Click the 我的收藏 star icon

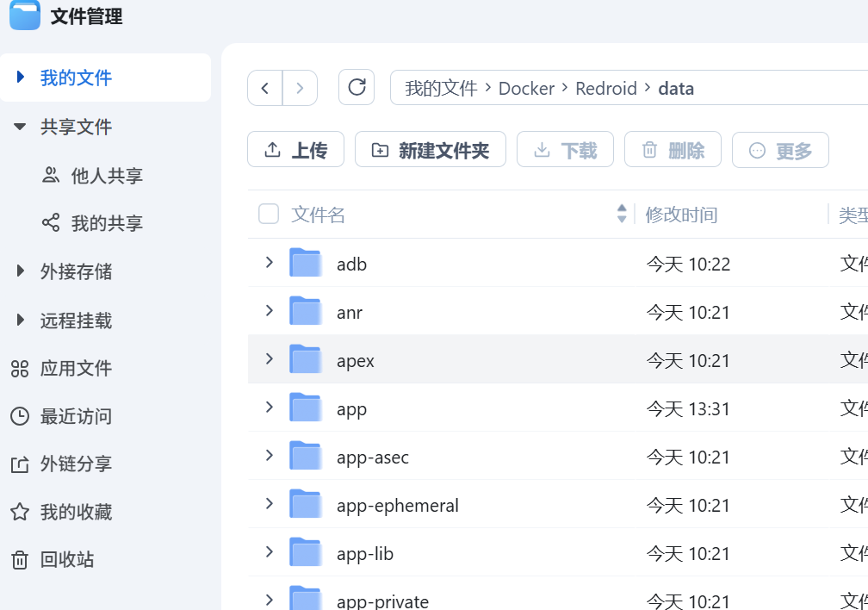20,512
